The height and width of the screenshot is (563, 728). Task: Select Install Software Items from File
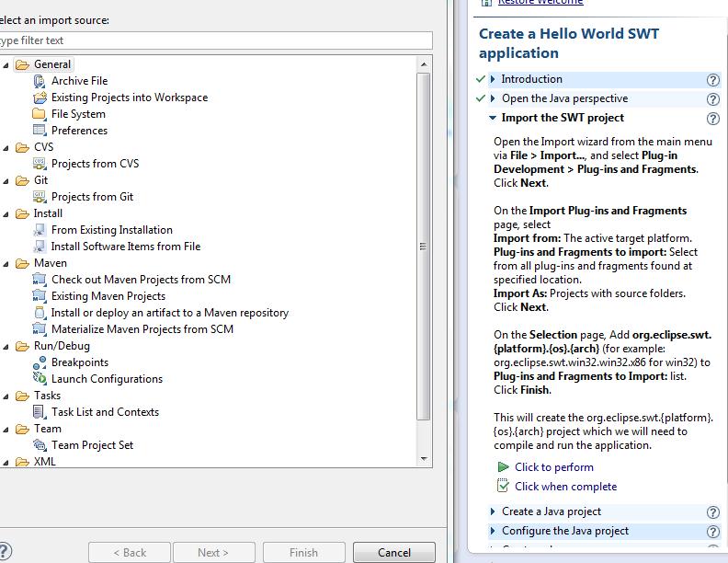coord(126,247)
